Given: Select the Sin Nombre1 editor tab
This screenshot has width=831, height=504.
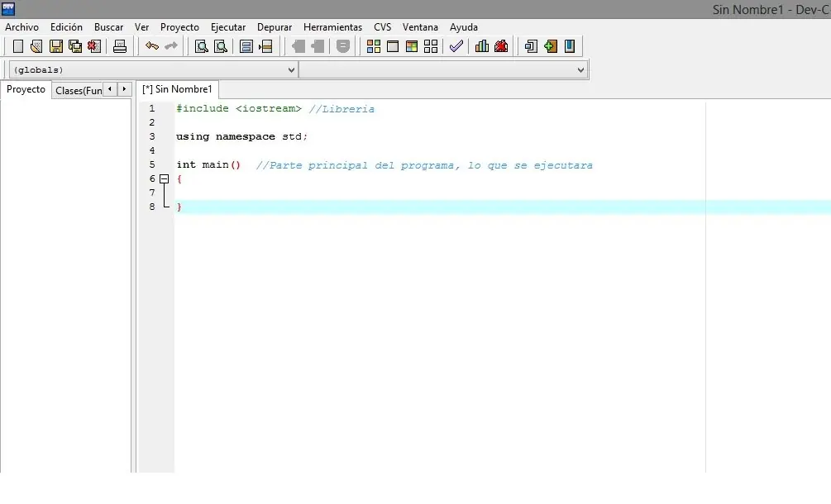Looking at the screenshot, I should coord(178,89).
